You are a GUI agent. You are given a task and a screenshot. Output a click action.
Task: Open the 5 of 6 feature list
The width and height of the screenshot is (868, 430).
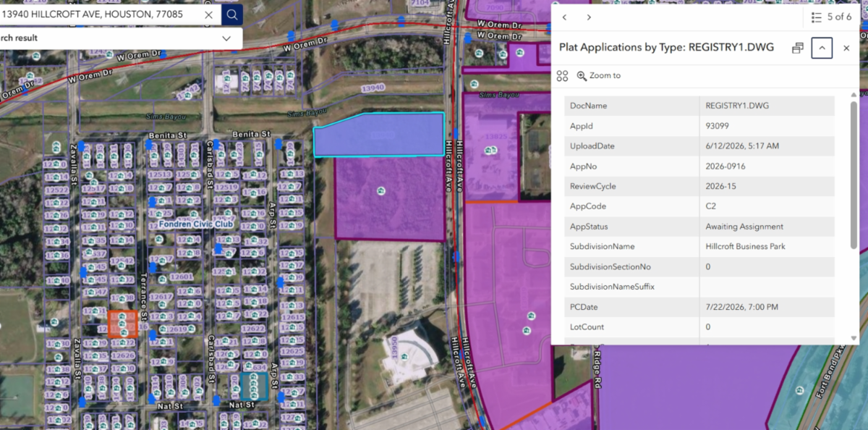coord(831,17)
